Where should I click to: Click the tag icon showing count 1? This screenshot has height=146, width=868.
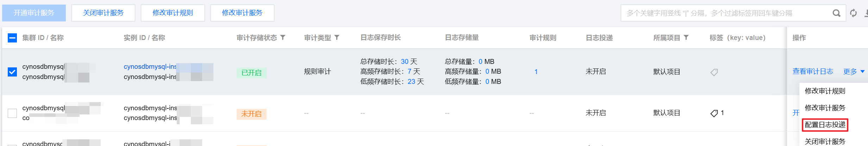coord(714,113)
